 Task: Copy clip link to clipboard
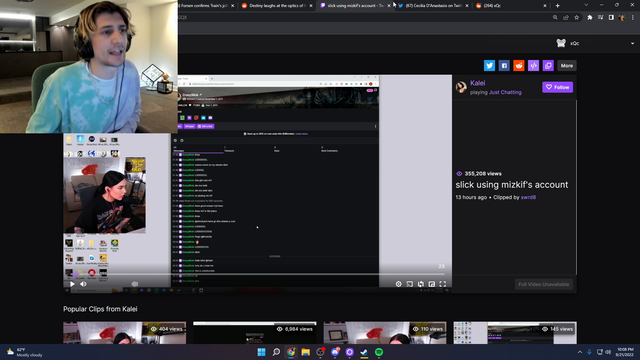tap(548, 65)
